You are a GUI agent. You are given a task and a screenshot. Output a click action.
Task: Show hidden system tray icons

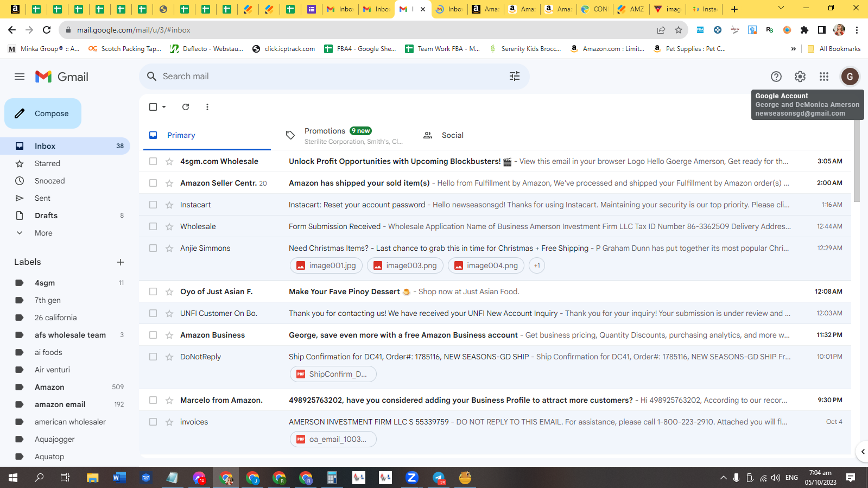click(723, 478)
